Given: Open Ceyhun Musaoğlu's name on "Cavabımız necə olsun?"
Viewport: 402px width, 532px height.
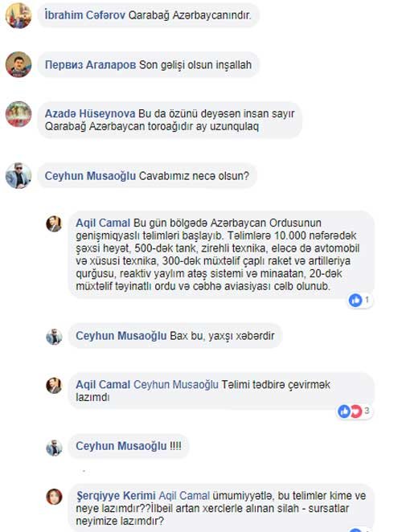Looking at the screenshot, I should [90, 176].
